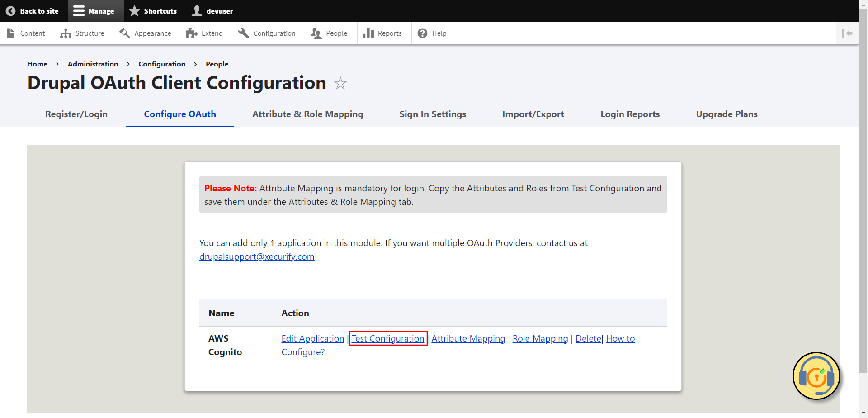Open the Structure admin menu

point(84,33)
